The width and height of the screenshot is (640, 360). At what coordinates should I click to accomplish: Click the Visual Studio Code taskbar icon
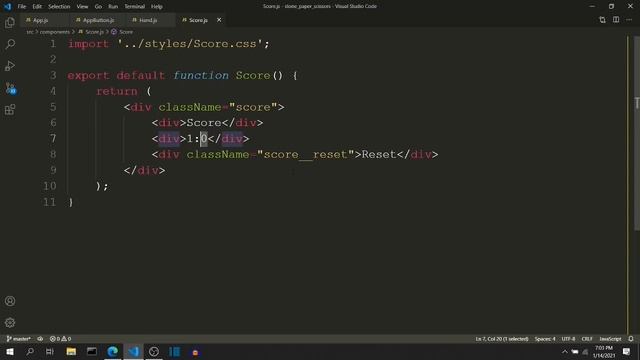click(x=133, y=351)
